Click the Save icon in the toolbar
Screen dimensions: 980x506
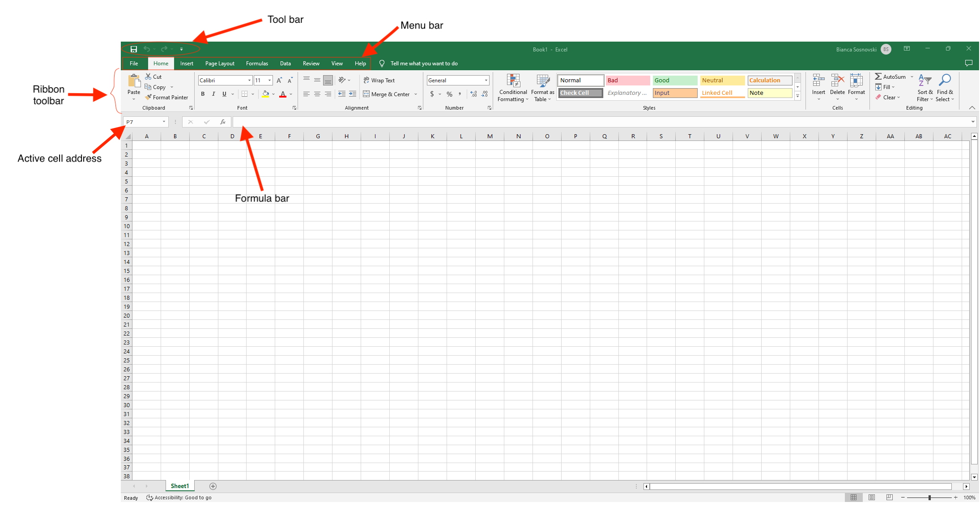(134, 49)
